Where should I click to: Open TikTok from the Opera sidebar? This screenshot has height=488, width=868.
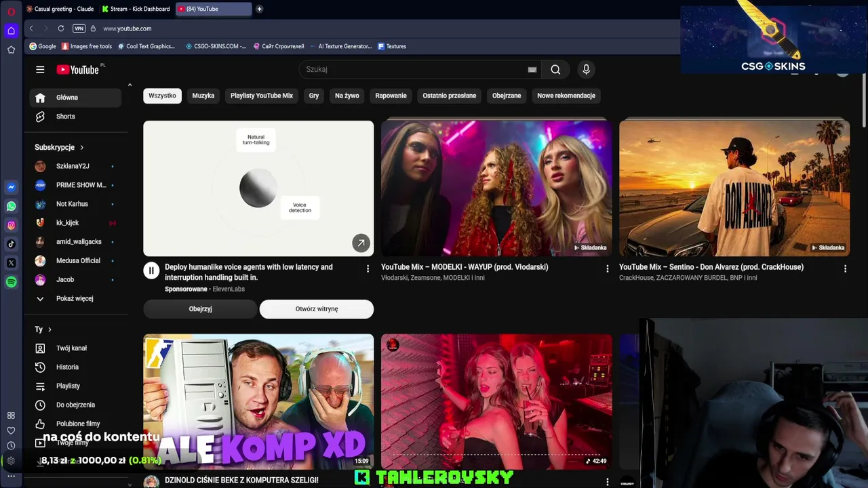click(x=11, y=244)
